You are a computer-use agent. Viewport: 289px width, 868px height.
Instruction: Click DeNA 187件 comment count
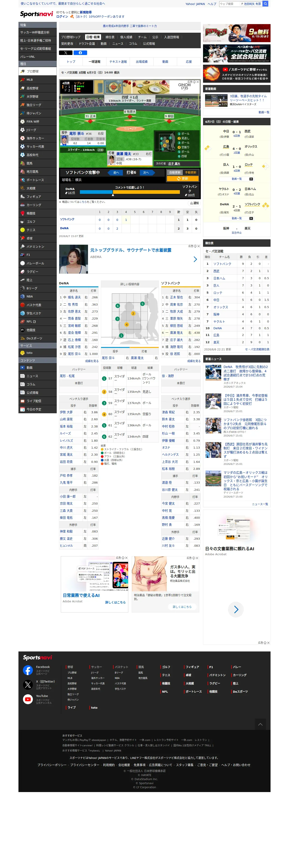click(70, 193)
